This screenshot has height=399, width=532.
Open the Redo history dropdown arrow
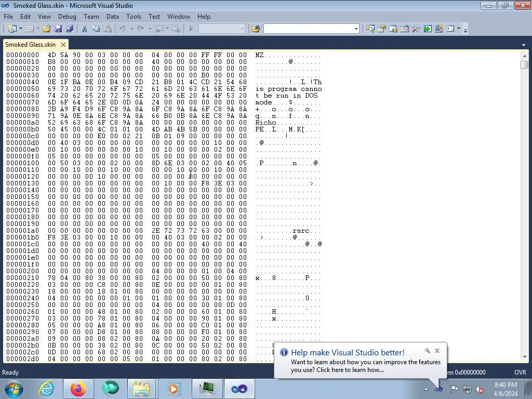point(150,29)
